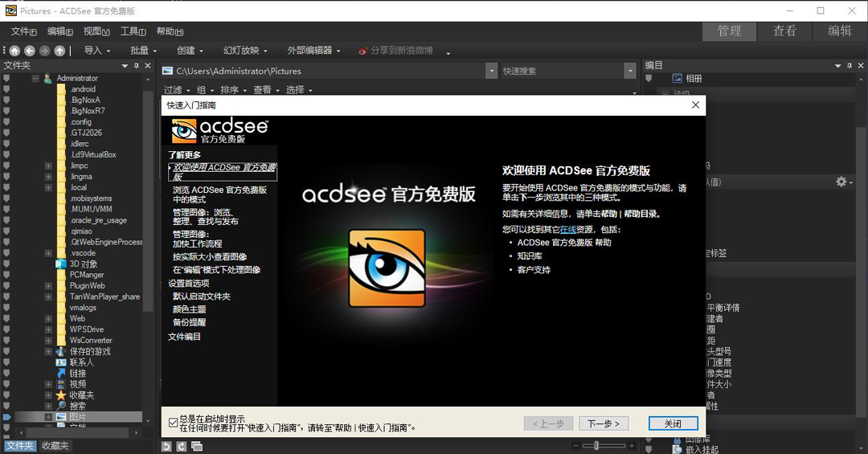Open the 排序 dropdown
Image resolution: width=868 pixels, height=454 pixels.
234,90
